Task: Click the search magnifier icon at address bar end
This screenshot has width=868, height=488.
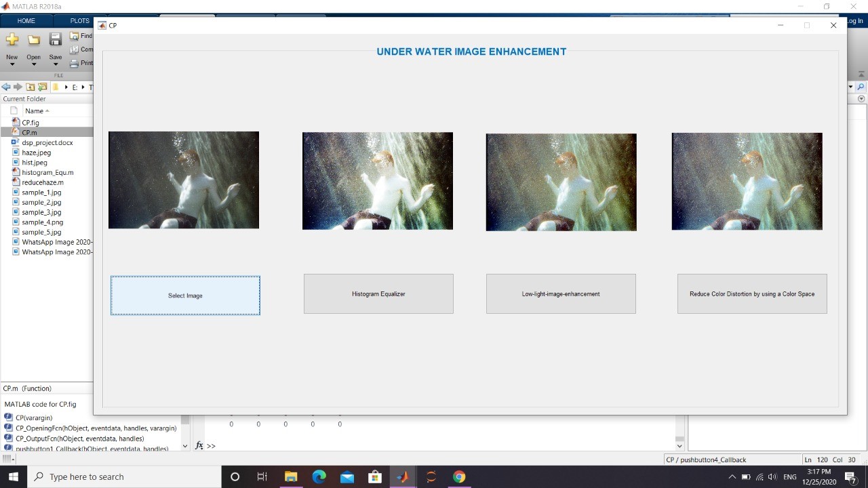Action: click(861, 87)
